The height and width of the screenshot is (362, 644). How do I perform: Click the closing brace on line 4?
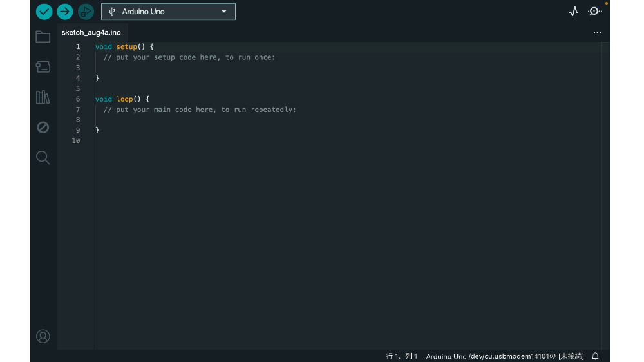[x=97, y=78]
